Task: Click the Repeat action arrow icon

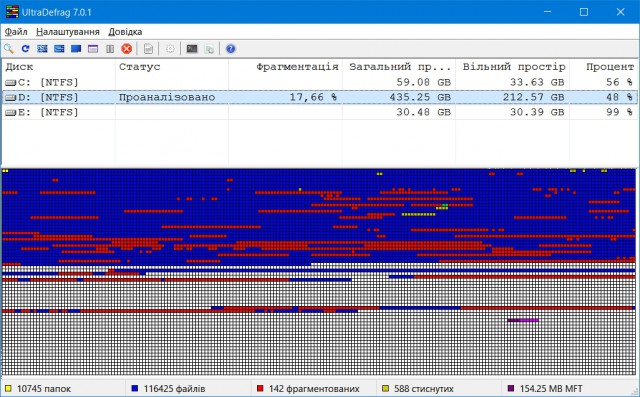Action: point(25,49)
